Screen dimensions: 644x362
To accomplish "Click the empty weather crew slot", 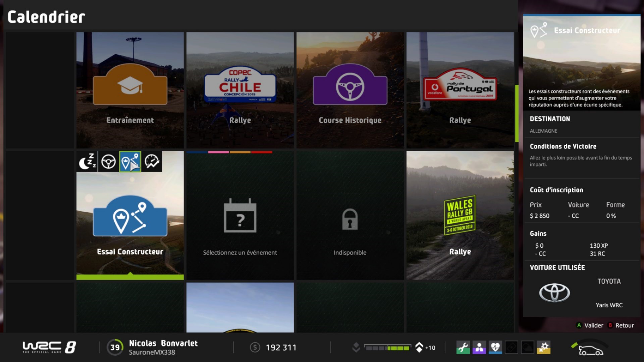I will pyautogui.click(x=528, y=348).
